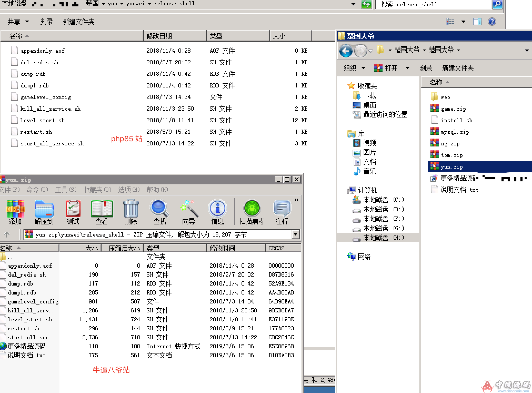Click the view mode icon in explorer toolbar
Screen dimensions: 532x393
(x=450, y=22)
